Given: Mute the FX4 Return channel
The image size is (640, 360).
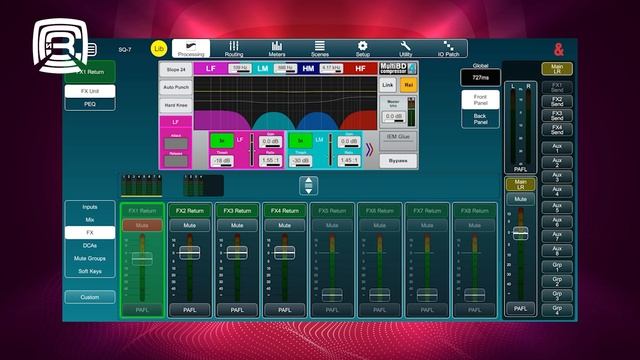Looking at the screenshot, I should click(284, 225).
